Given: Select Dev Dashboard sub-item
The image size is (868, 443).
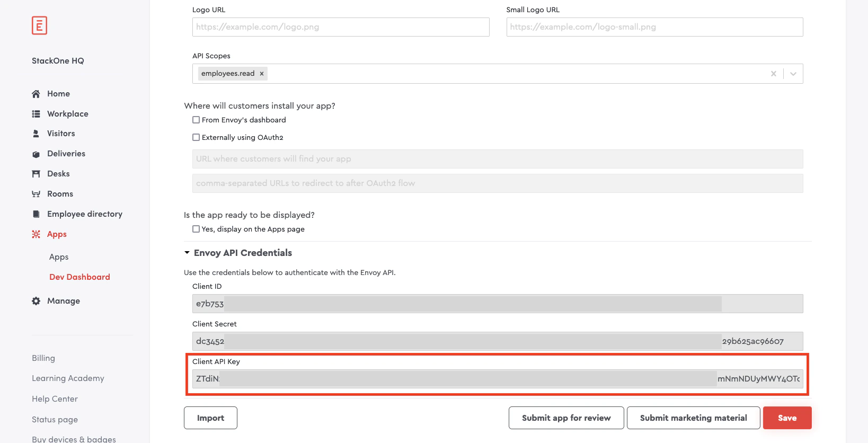Looking at the screenshot, I should click(79, 277).
